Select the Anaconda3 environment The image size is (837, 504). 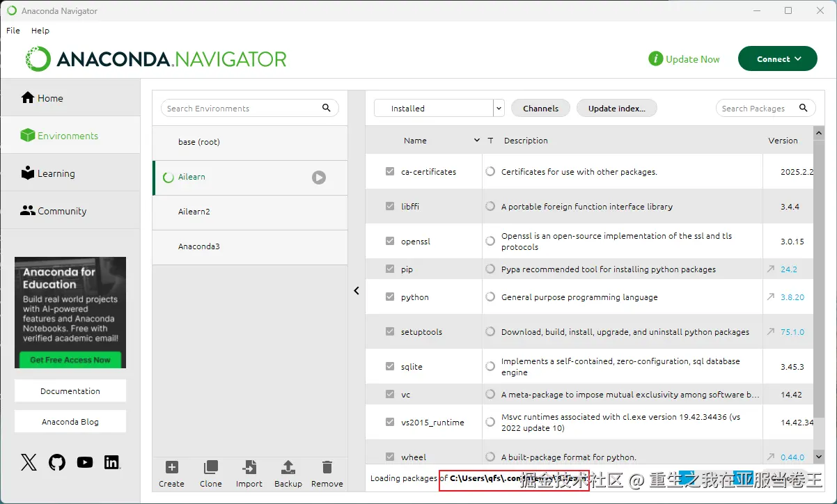coord(250,247)
